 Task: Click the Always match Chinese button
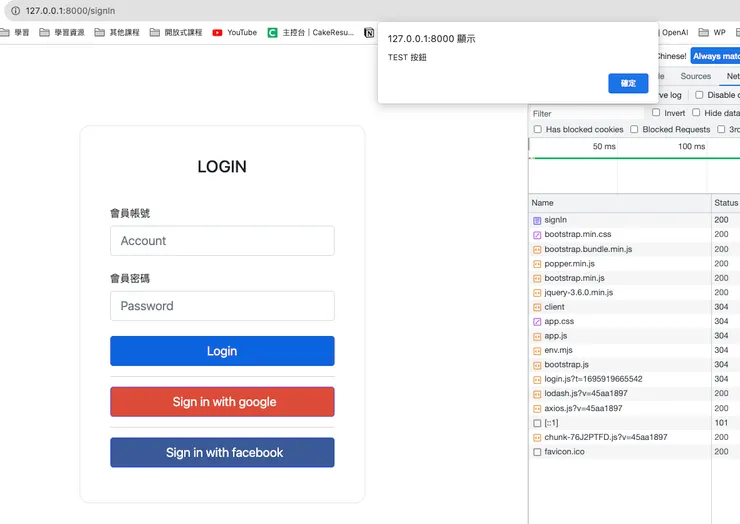pos(715,56)
